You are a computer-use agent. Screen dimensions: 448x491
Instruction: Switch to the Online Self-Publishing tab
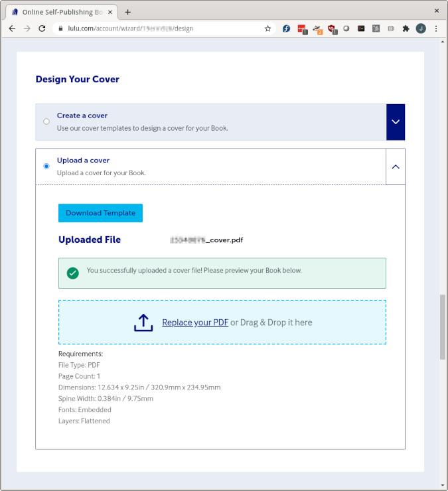pos(58,12)
